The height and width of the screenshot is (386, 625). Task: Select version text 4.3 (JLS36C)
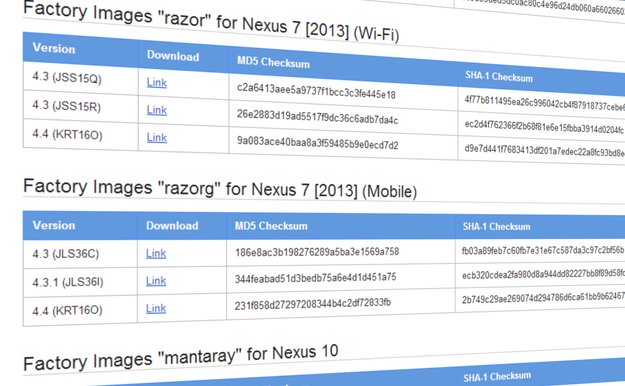[66, 254]
